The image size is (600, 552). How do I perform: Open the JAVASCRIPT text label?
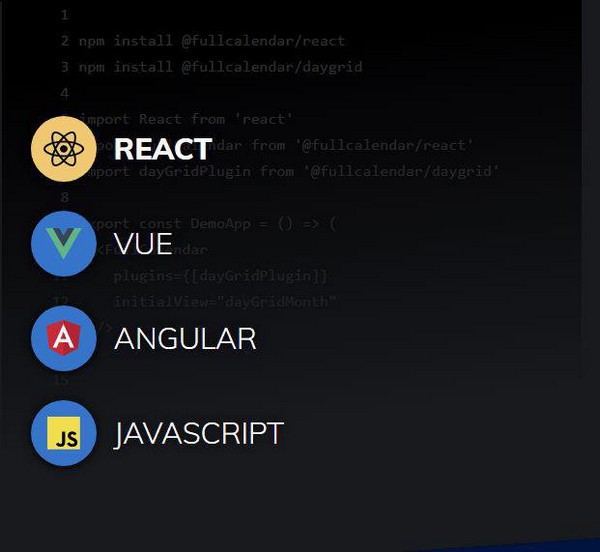[x=199, y=434]
